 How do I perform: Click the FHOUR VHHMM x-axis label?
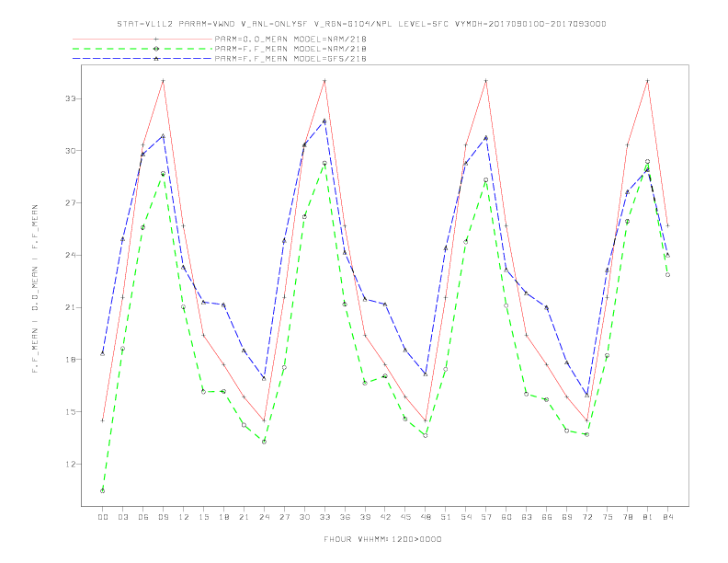pos(382,539)
